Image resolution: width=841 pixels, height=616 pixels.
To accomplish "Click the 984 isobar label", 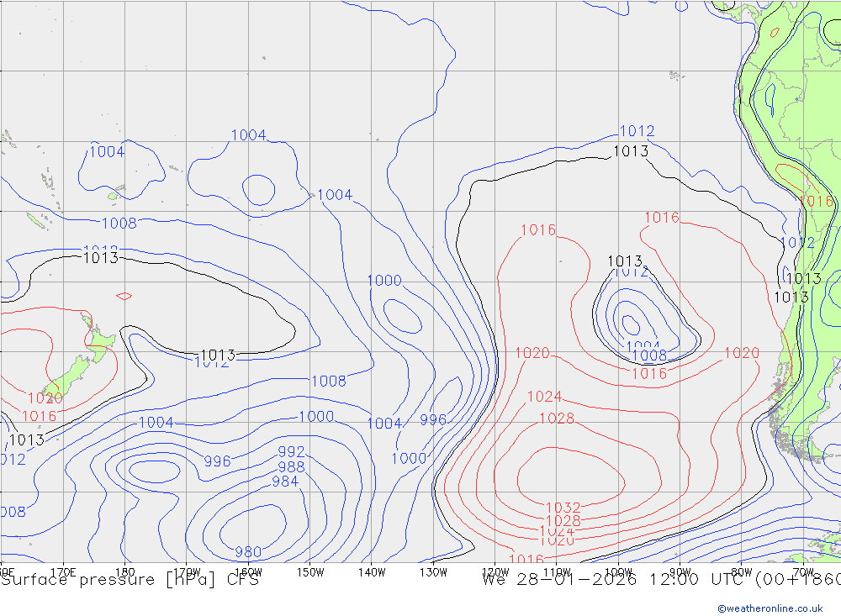I will [x=285, y=482].
